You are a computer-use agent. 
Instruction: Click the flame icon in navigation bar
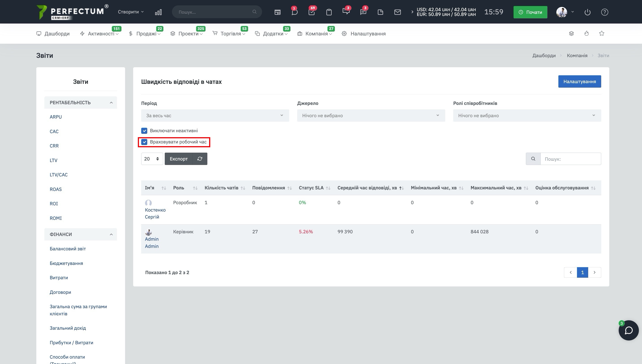pyautogui.click(x=586, y=33)
